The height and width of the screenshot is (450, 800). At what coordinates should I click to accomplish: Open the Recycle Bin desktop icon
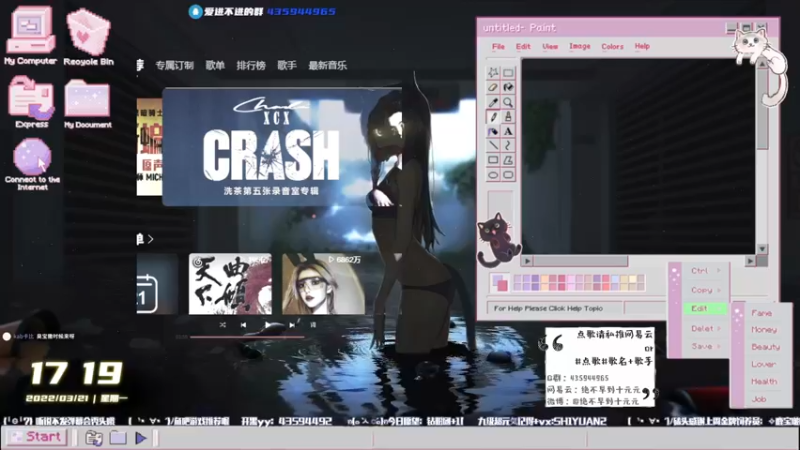pyautogui.click(x=88, y=37)
